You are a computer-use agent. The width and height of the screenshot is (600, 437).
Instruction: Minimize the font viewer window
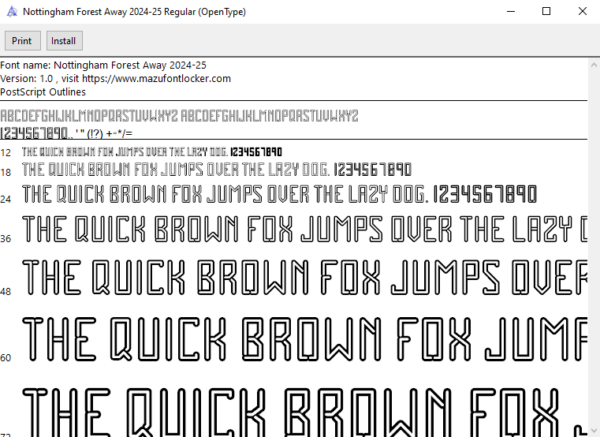coord(511,11)
